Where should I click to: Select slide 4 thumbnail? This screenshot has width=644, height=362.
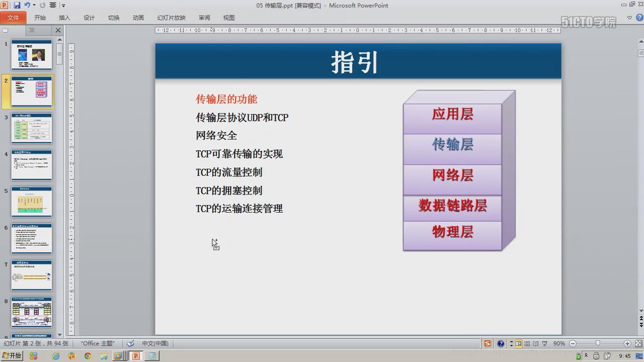click(x=32, y=165)
